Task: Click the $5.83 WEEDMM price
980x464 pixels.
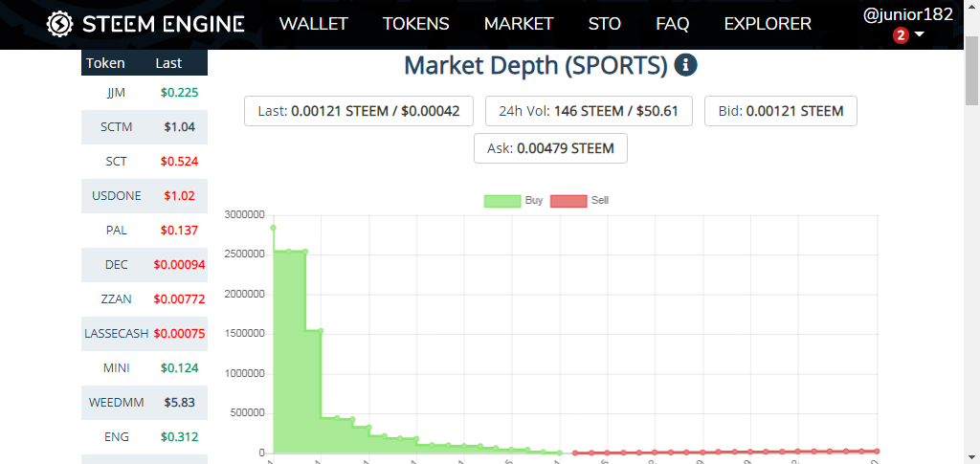Action: coord(179,403)
